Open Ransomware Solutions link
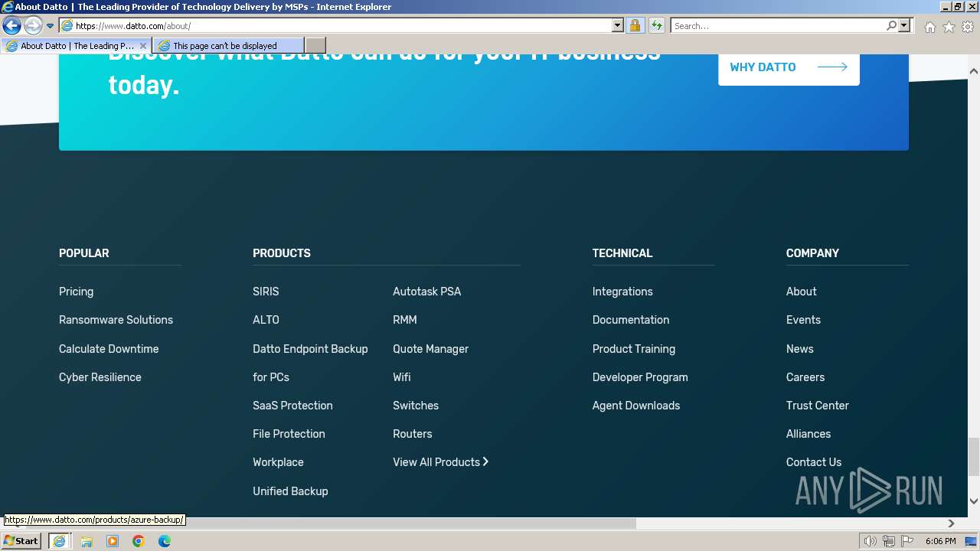Image resolution: width=980 pixels, height=551 pixels. pos(116,320)
